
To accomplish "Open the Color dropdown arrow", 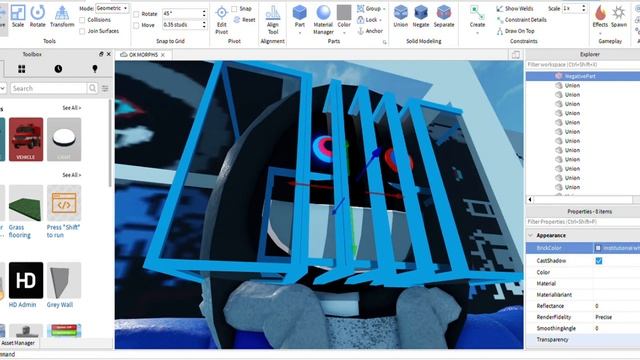I will coord(344,32).
